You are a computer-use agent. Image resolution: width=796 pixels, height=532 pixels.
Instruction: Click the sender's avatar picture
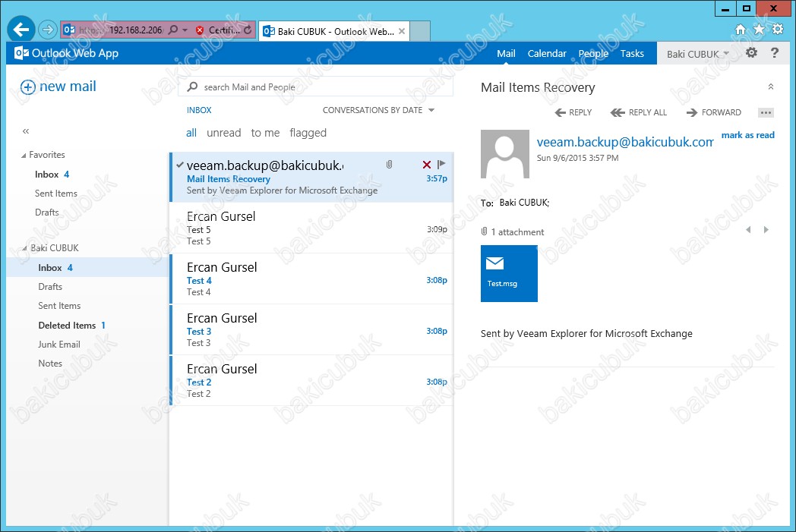coord(505,154)
